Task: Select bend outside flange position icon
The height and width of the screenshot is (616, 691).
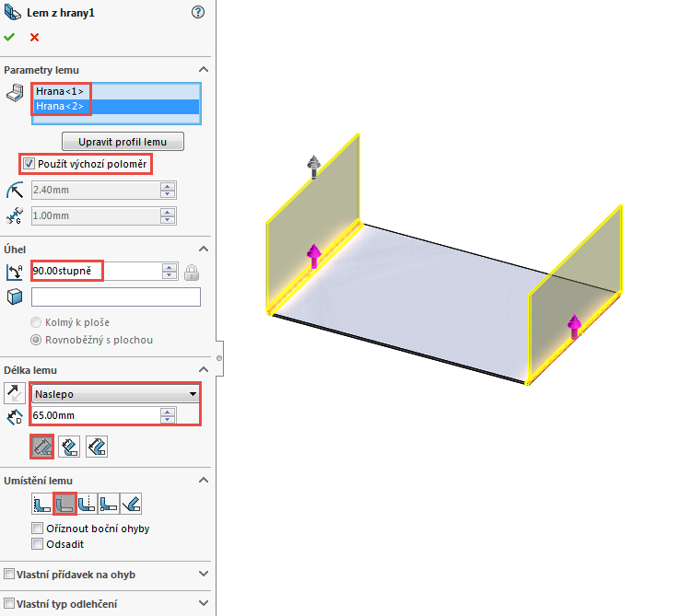Action: point(87,504)
